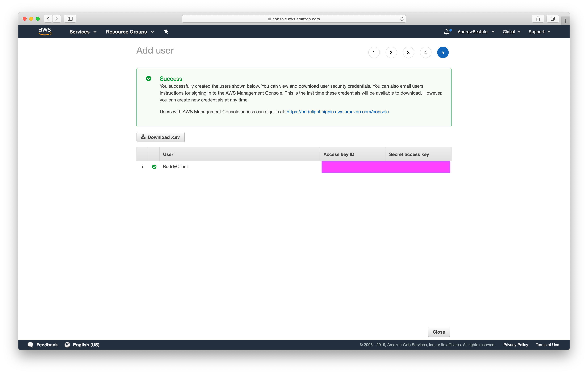588x374 pixels.
Task: Click the Close button
Action: click(439, 332)
